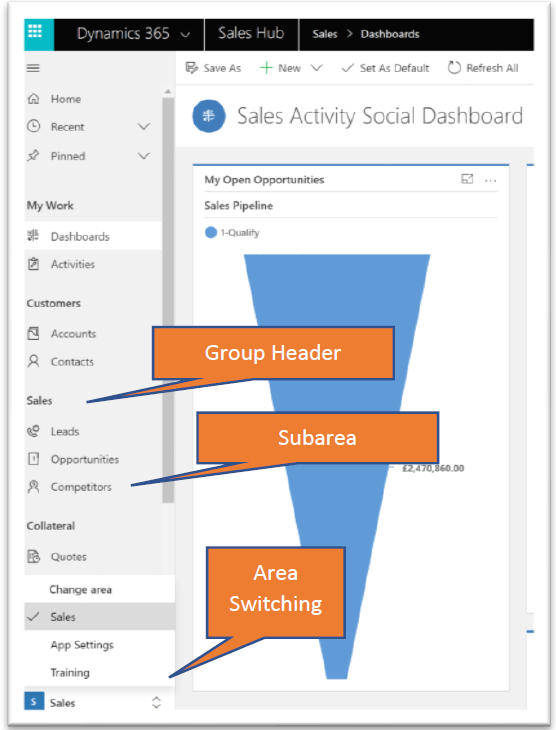Open Dynamics 365 app dropdown
This screenshot has width=556, height=730.
point(185,34)
